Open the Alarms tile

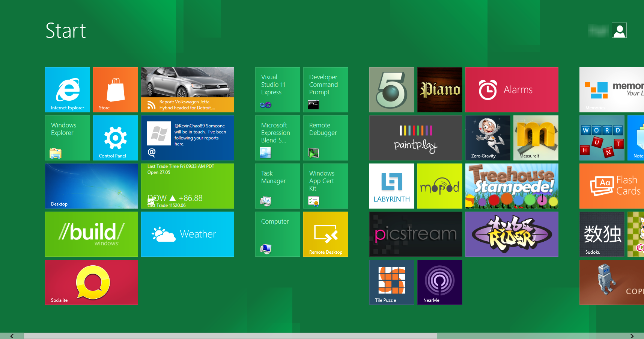[x=512, y=90]
